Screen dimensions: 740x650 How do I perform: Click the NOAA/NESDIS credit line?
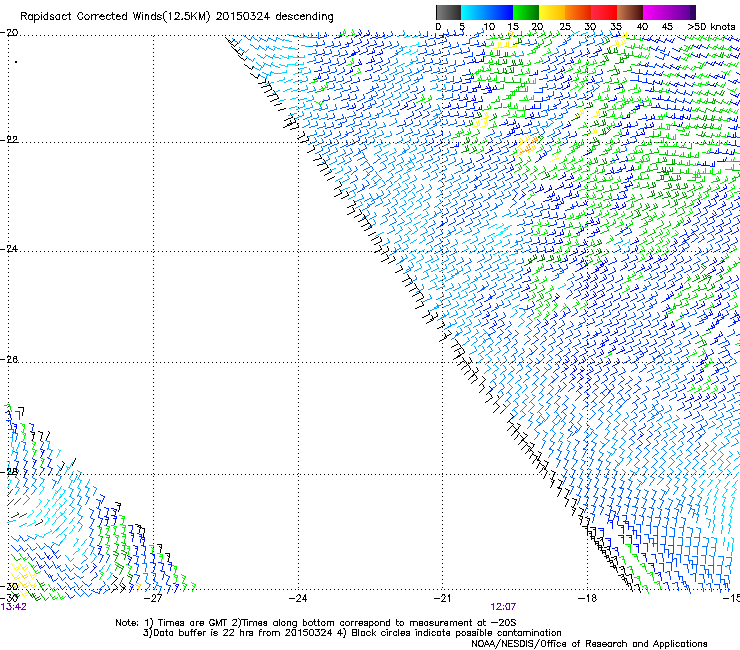[589, 644]
